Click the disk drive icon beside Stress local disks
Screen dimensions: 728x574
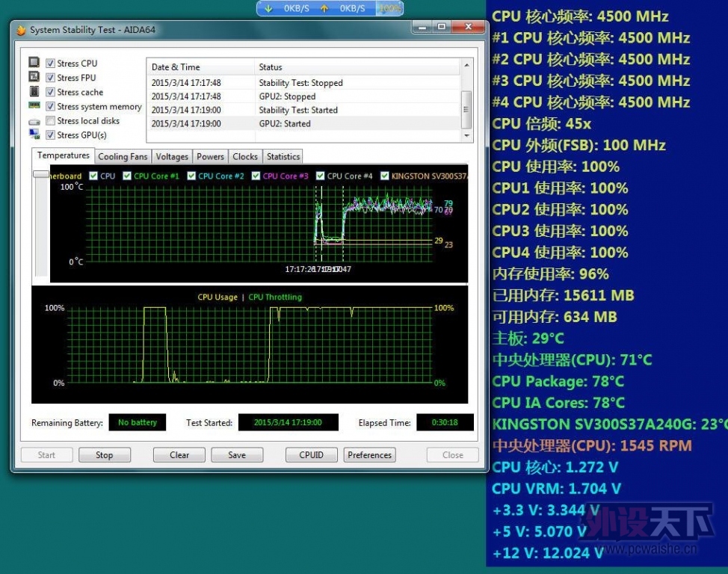click(34, 122)
